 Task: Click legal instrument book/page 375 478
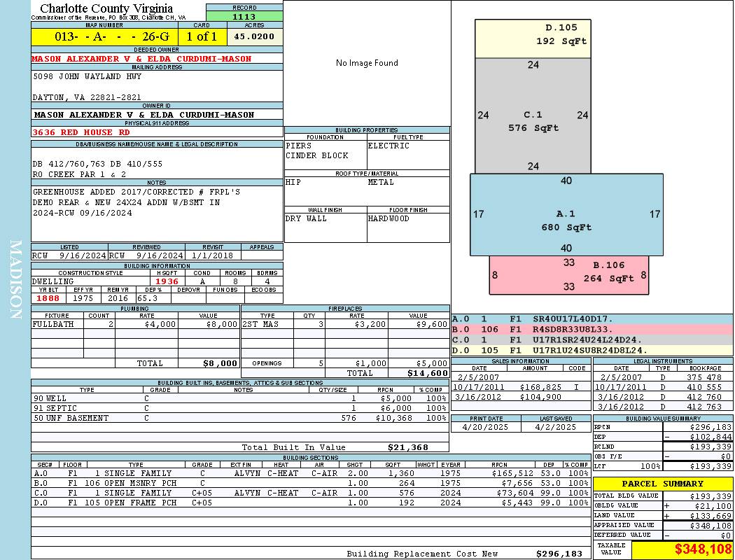704,378
